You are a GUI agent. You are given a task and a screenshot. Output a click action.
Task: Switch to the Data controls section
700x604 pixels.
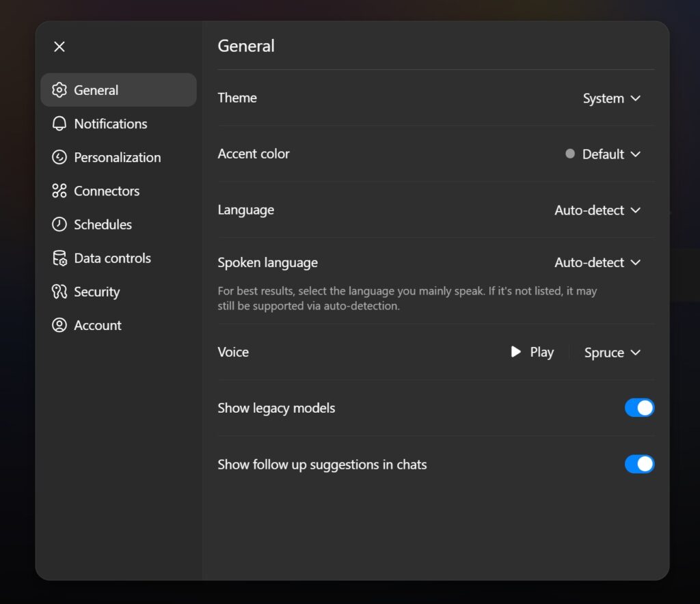(x=112, y=258)
